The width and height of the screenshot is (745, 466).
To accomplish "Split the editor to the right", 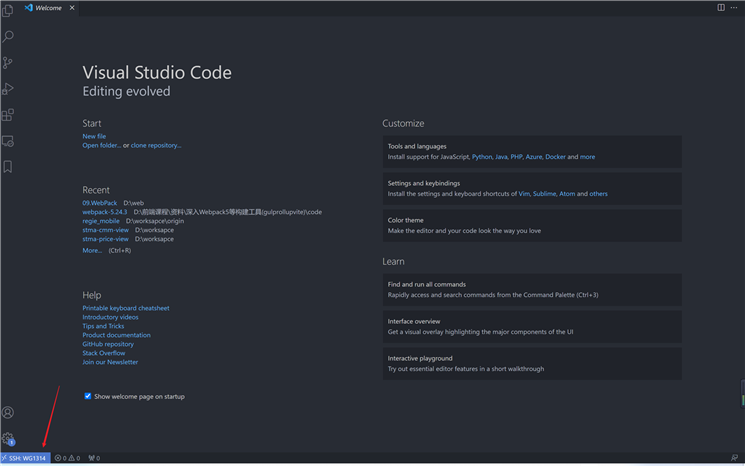I will click(721, 8).
